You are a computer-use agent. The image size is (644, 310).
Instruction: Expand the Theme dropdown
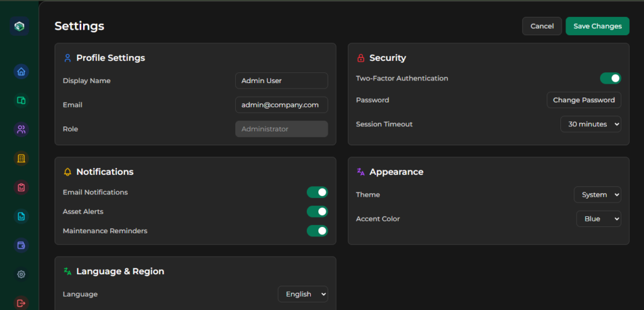597,195
